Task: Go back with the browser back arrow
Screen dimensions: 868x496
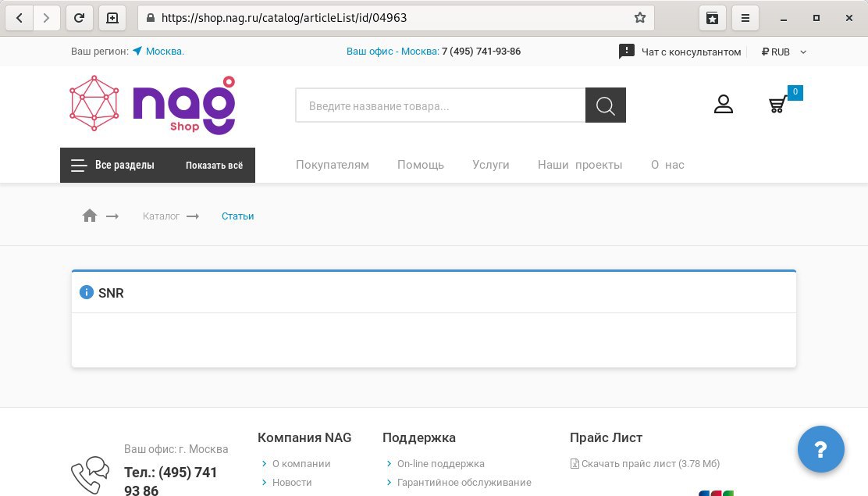Action: click(x=20, y=18)
